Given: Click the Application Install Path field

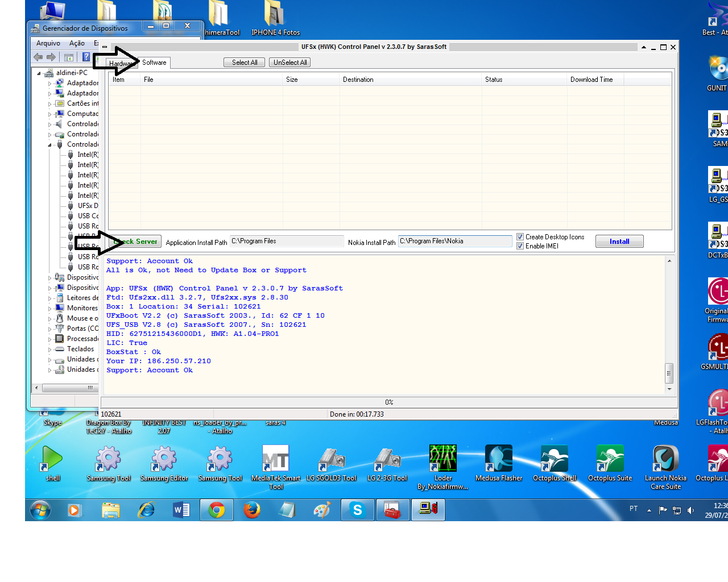Looking at the screenshot, I should (x=287, y=242).
